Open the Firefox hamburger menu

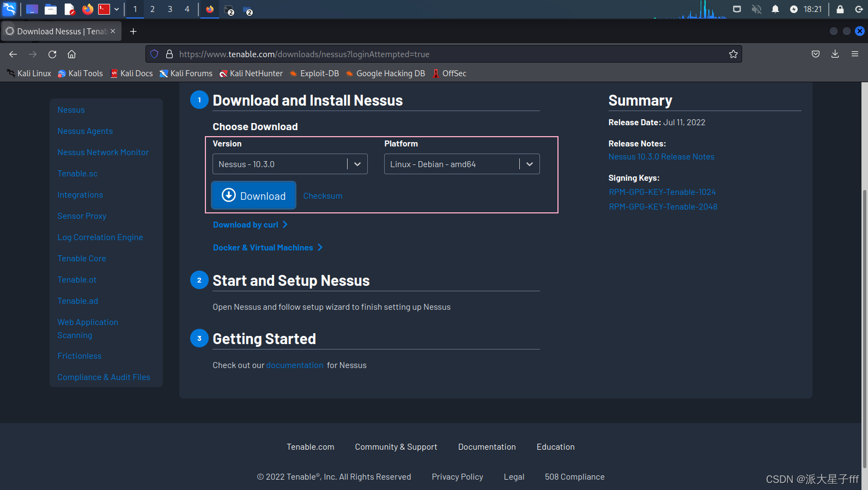point(855,54)
